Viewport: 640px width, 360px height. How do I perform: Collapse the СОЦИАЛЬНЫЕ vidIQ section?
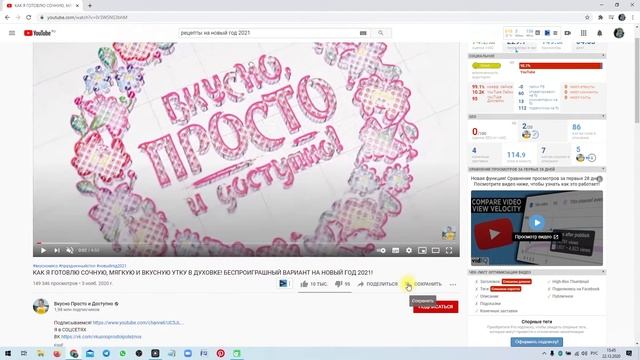tap(603, 56)
